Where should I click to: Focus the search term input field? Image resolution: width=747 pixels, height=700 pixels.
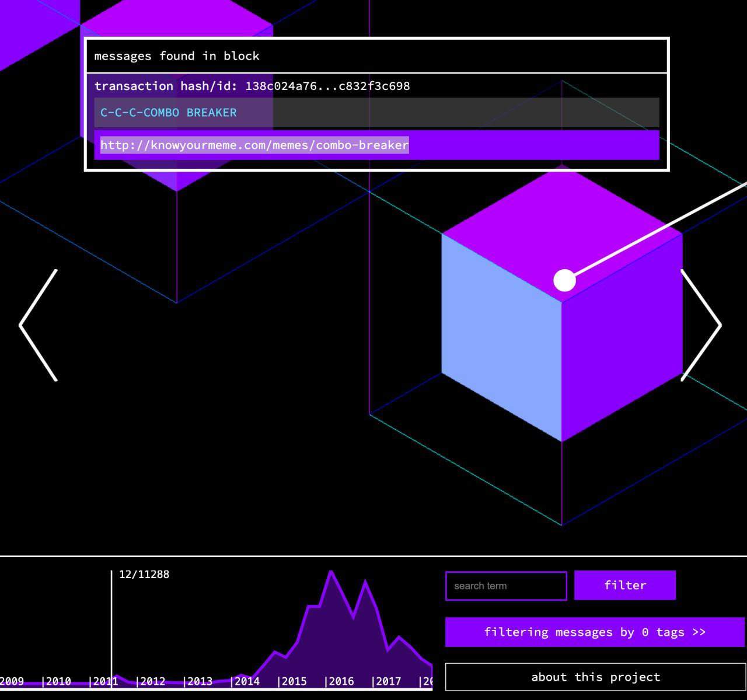[506, 586]
